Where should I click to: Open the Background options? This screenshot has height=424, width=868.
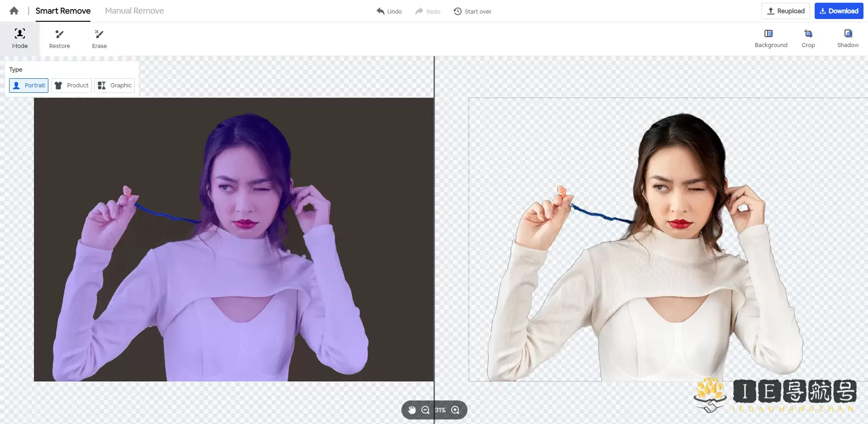[771, 38]
